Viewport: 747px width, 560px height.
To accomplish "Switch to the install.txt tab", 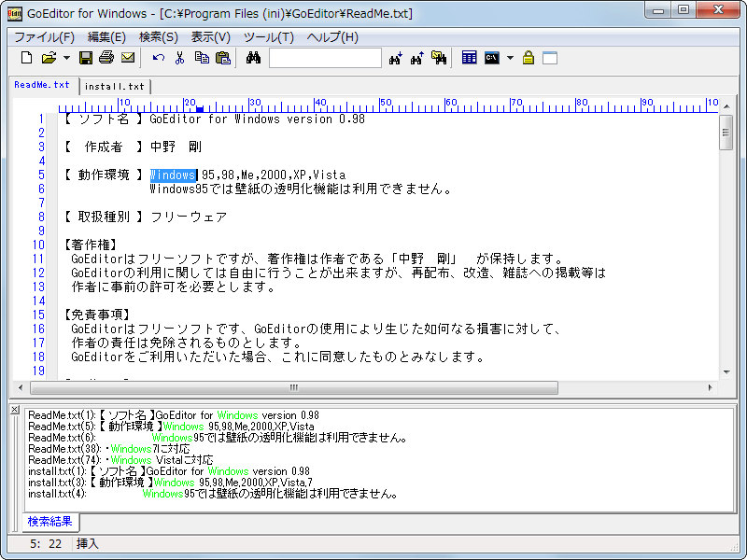I will (114, 86).
